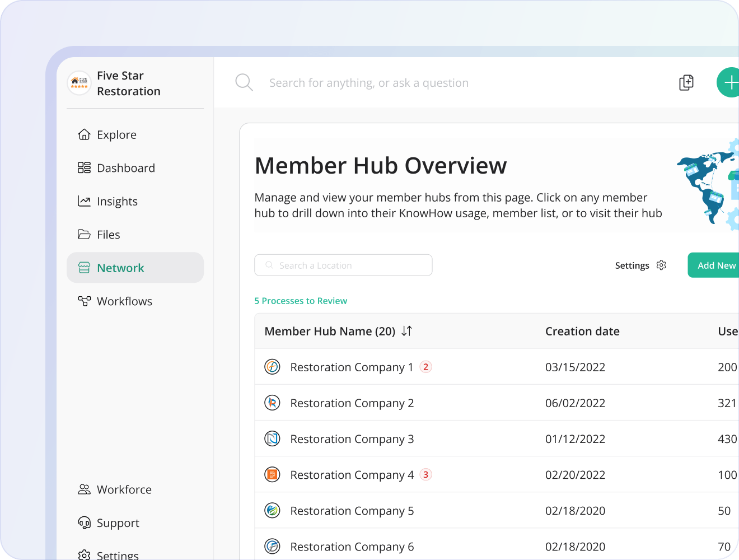This screenshot has width=739, height=560.
Task: Open Settings via the gear icon
Action: [x=661, y=265]
